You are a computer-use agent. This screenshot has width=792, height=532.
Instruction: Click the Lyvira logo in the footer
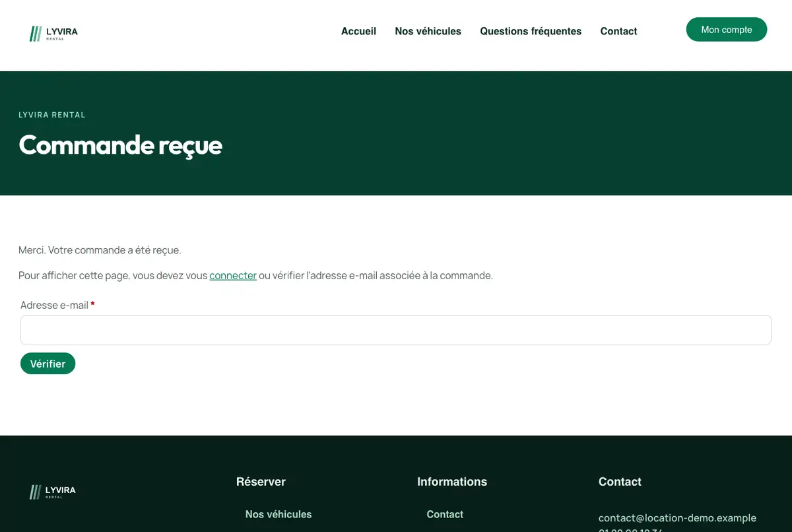[x=53, y=492]
